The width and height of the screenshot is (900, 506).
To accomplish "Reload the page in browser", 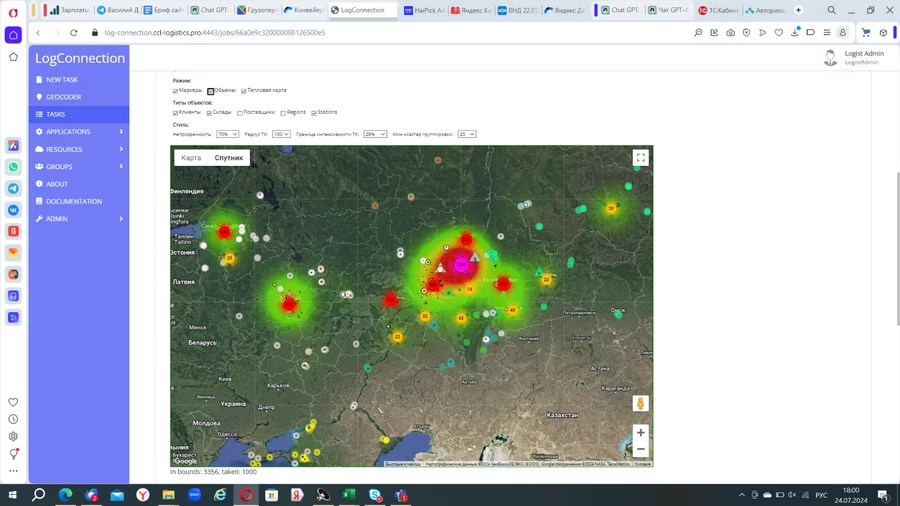I will coord(73,33).
